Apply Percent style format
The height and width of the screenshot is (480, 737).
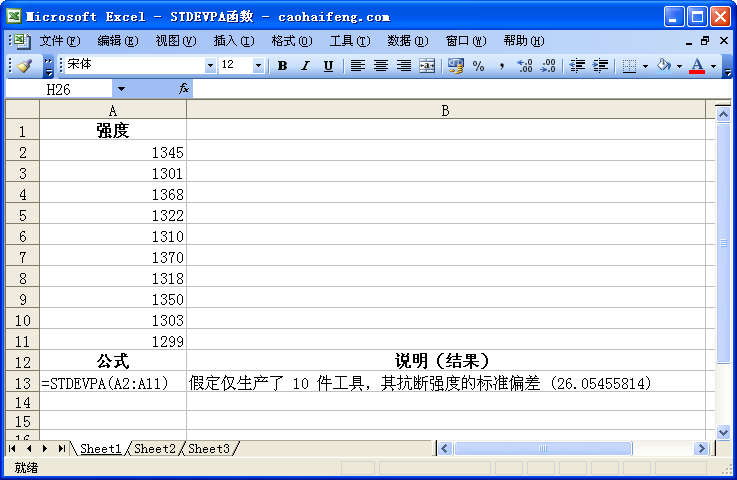coord(478,66)
